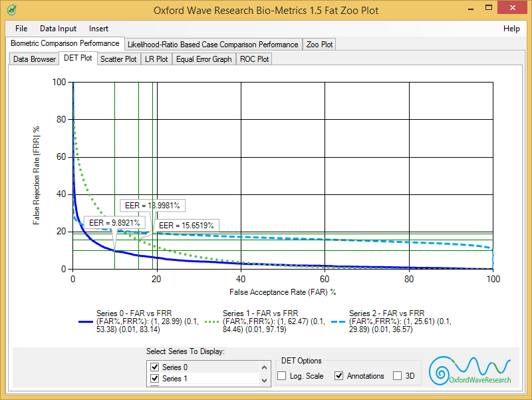This screenshot has height=400, width=532.
Task: Disable the Annotations checkbox
Action: 338,376
